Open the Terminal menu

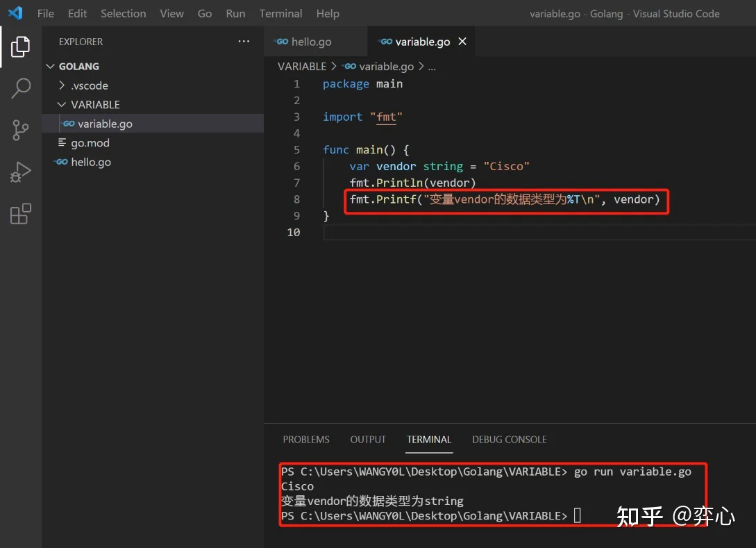coord(280,13)
